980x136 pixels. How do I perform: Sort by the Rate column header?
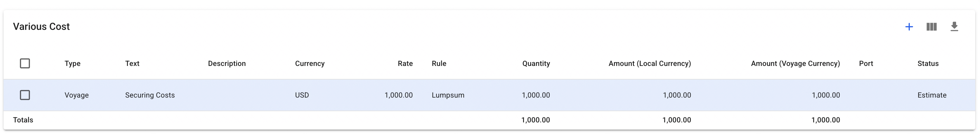(405, 64)
